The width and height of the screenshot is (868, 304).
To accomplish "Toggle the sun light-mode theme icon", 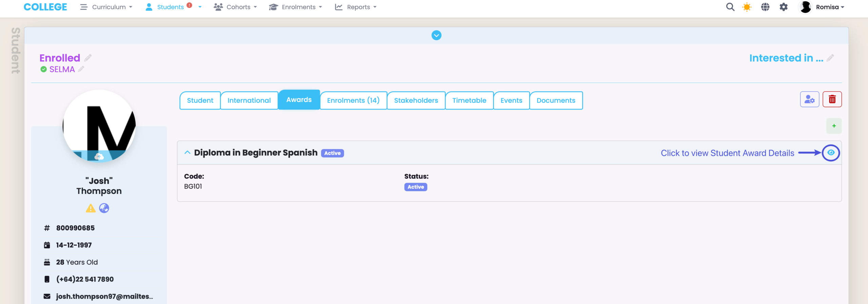I will tap(747, 7).
